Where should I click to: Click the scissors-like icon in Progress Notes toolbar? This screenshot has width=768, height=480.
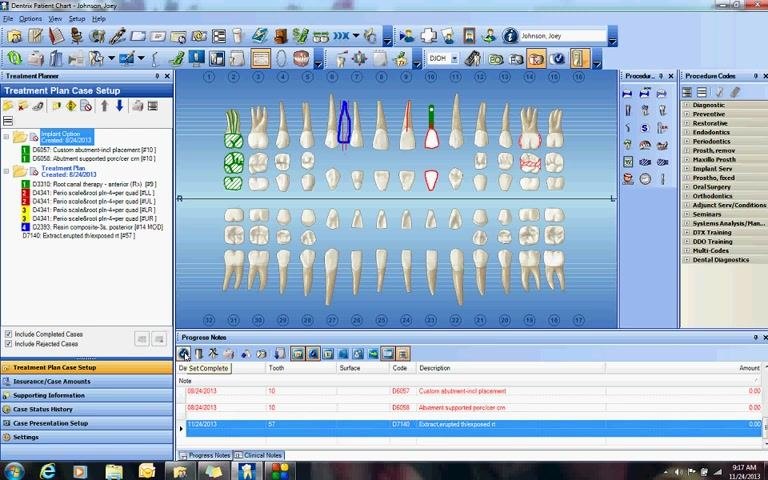point(213,353)
